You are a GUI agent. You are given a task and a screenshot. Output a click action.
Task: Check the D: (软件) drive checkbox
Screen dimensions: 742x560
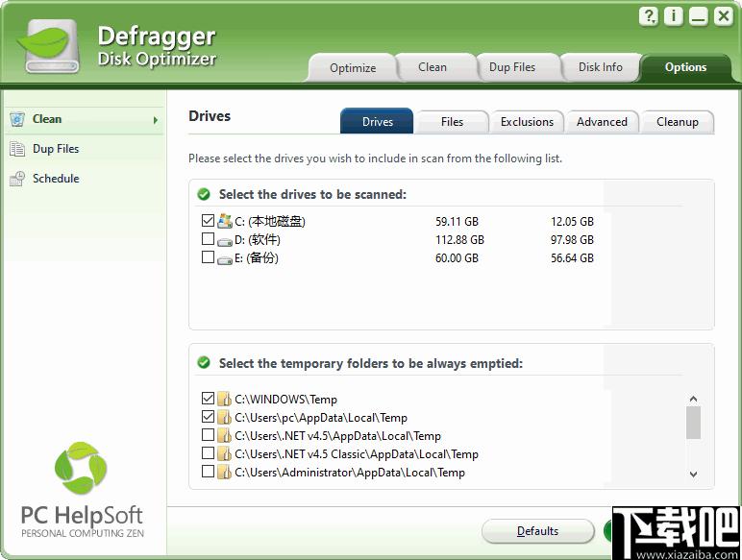pos(208,239)
